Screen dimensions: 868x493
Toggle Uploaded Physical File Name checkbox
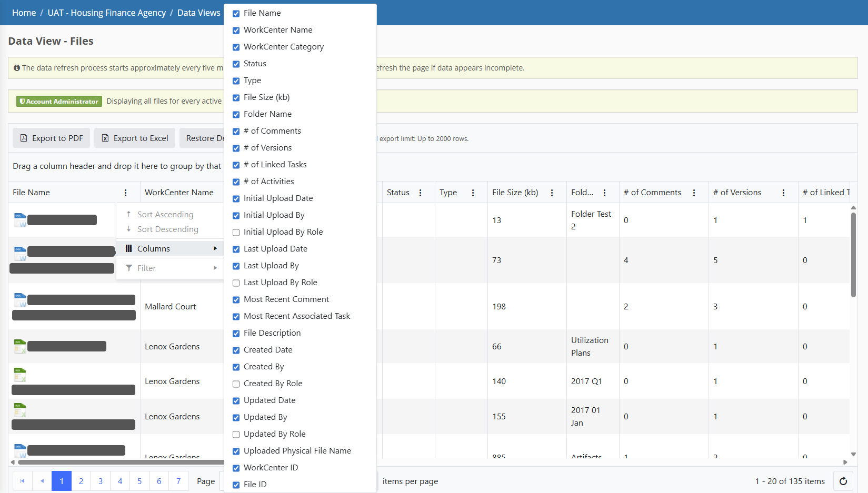236,451
